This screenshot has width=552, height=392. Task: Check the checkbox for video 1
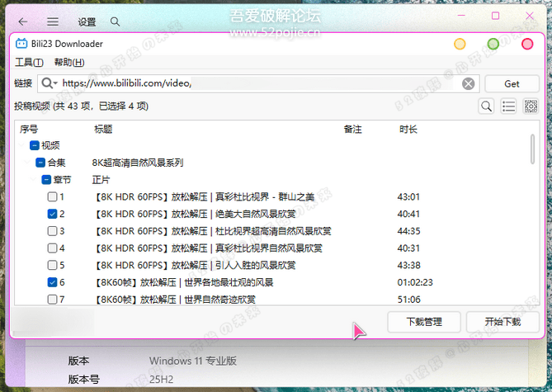pos(53,197)
